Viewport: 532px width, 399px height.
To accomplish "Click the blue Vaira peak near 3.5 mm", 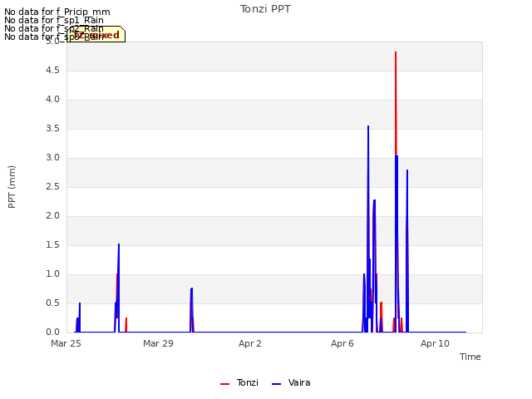I will [x=368, y=126].
